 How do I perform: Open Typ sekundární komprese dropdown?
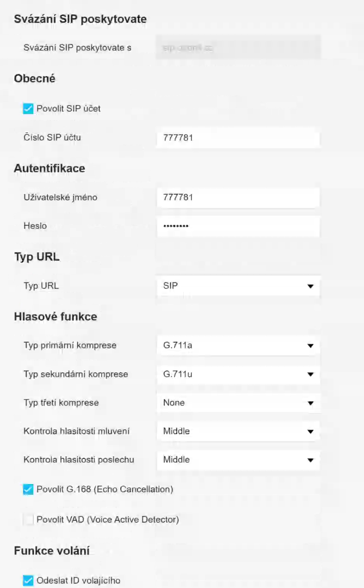[x=238, y=374]
